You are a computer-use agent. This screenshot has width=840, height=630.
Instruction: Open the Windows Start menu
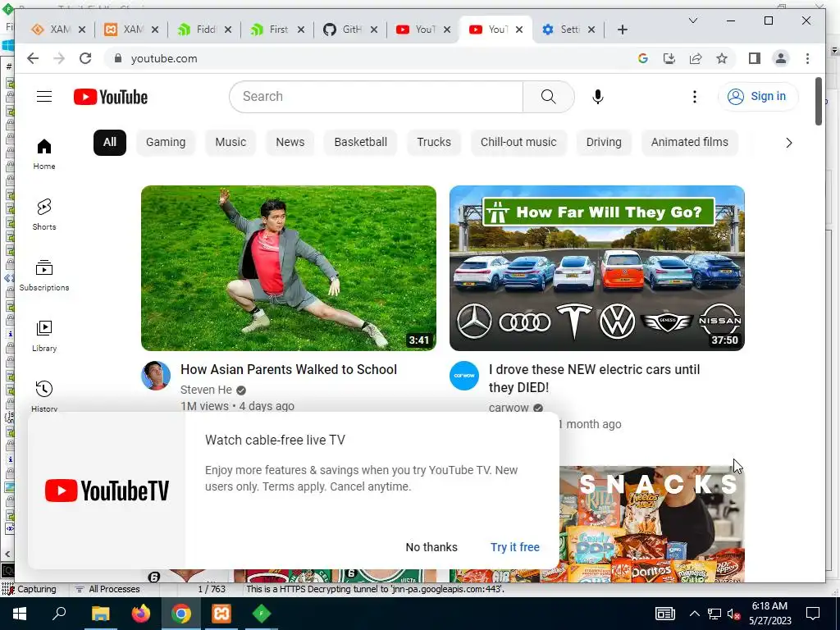tap(20, 614)
